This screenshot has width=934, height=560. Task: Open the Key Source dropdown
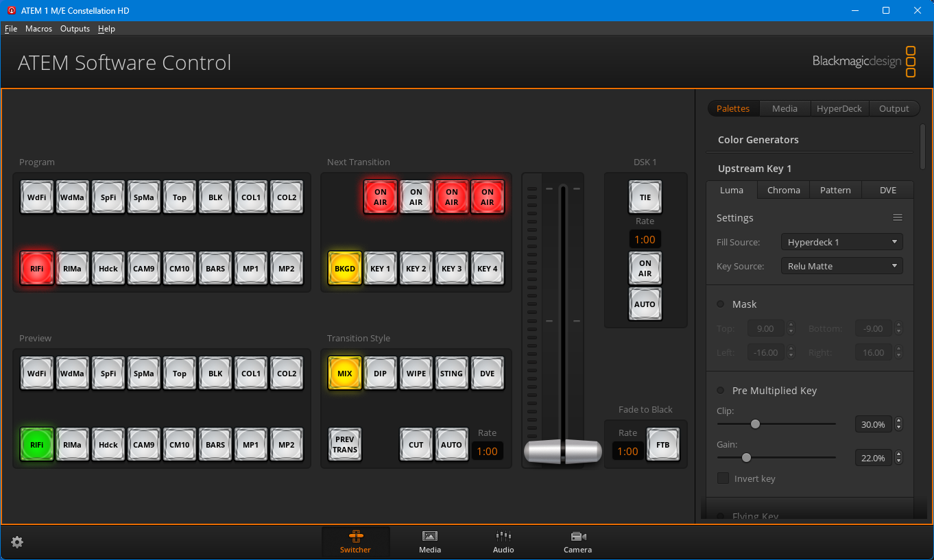pos(842,266)
